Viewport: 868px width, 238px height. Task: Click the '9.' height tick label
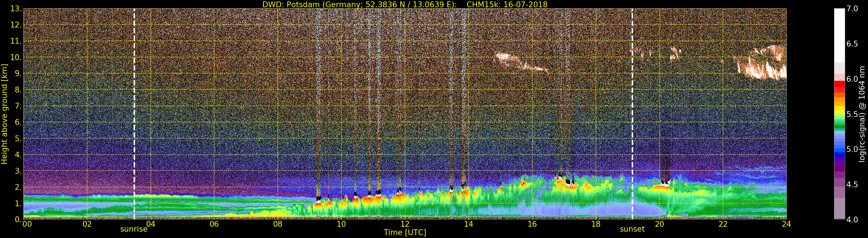18,73
